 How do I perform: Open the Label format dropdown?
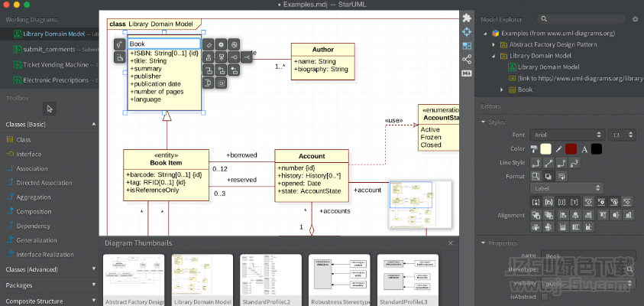[x=566, y=188]
